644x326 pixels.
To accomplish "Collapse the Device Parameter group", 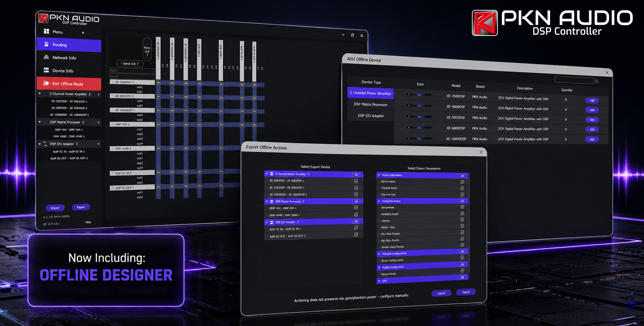I will point(379,201).
